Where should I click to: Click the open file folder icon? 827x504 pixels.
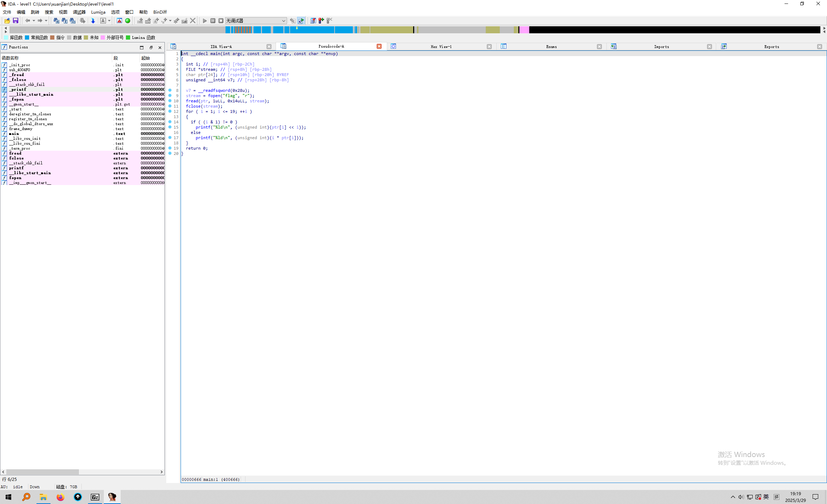point(7,21)
